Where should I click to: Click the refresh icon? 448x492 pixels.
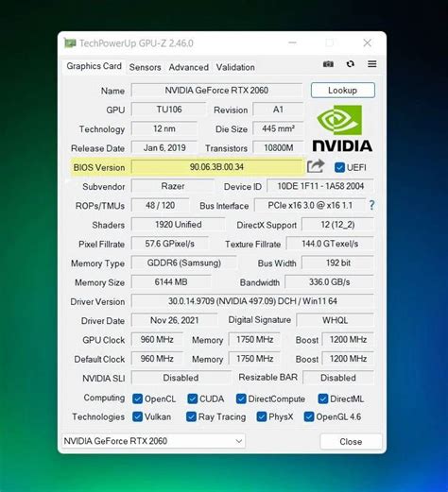[x=351, y=64]
